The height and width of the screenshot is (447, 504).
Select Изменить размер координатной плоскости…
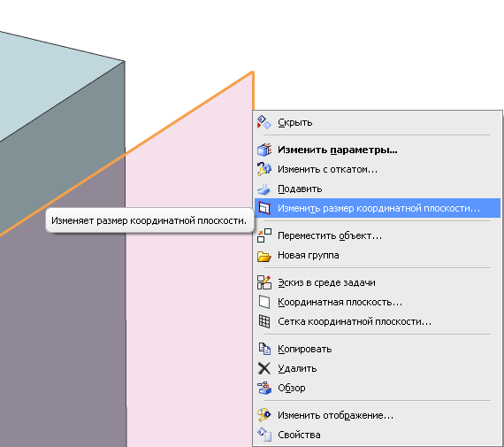pyautogui.click(x=378, y=208)
